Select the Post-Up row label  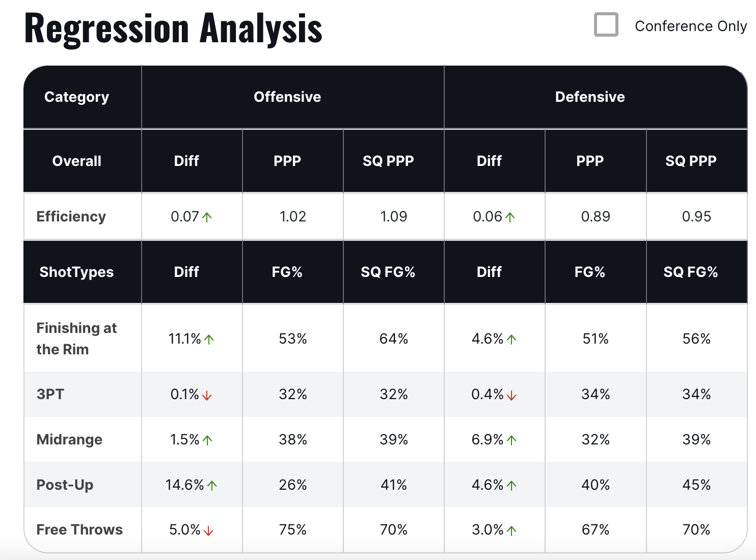(65, 485)
